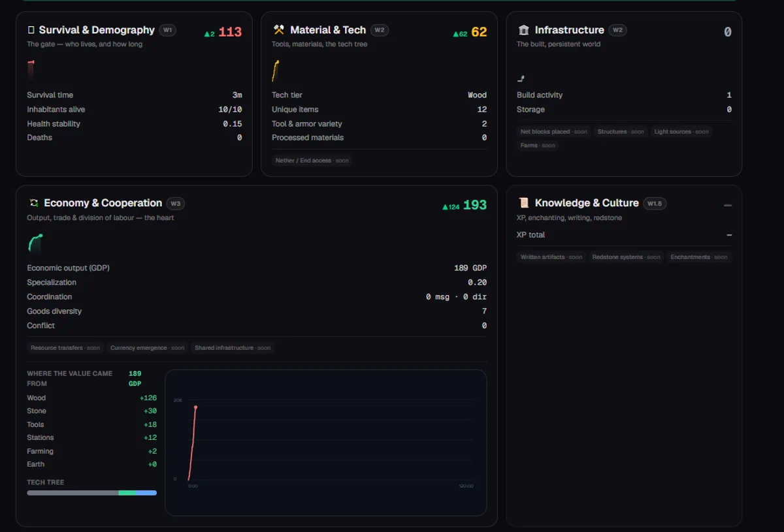Click the Survival & Demography score 113
This screenshot has height=532, width=784.
(x=230, y=32)
